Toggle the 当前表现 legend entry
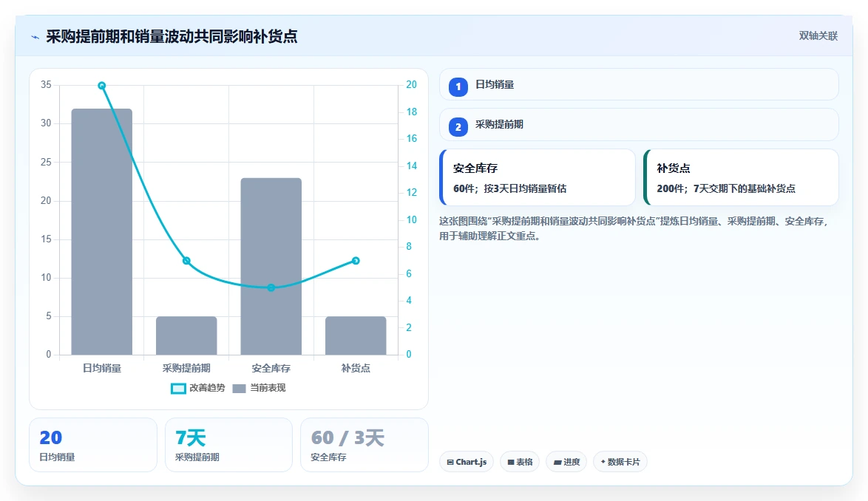The image size is (868, 501). (259, 388)
